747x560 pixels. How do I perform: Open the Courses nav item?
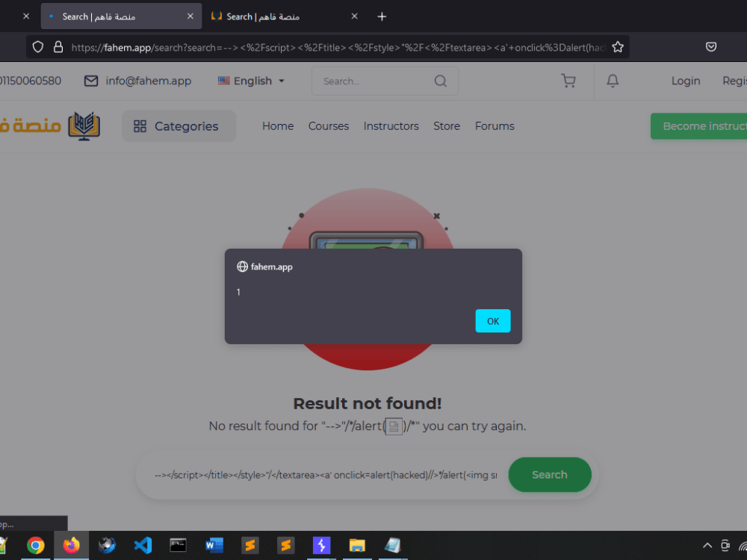(x=328, y=126)
